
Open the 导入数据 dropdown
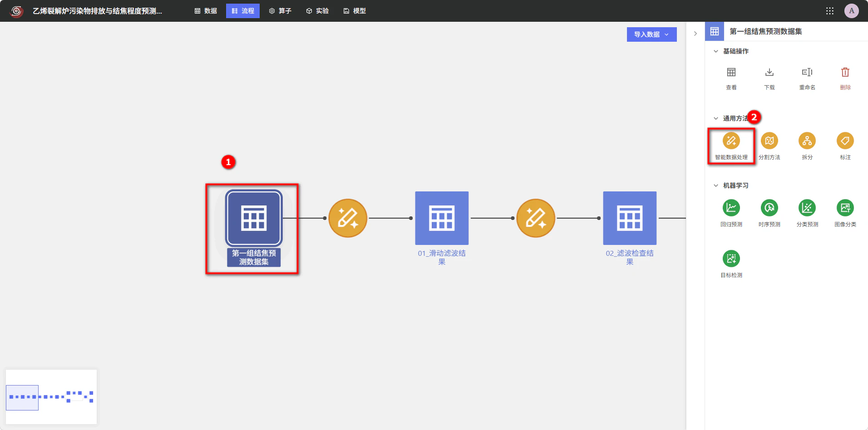coord(651,34)
